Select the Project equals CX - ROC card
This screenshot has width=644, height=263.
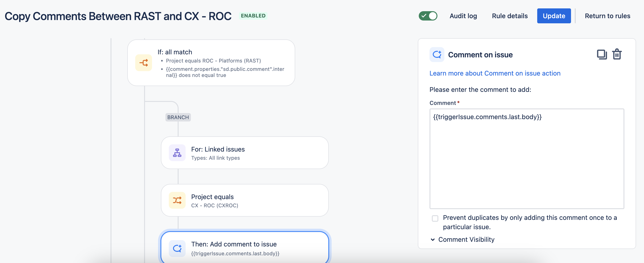pos(245,200)
